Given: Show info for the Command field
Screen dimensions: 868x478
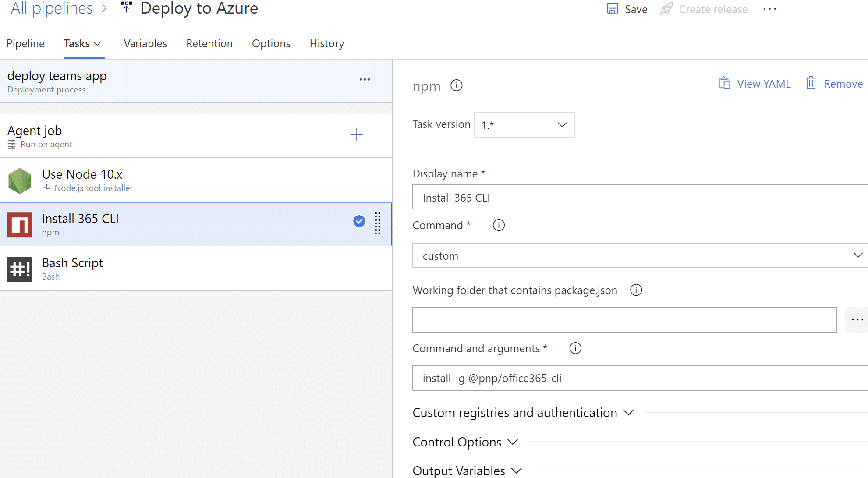Looking at the screenshot, I should coord(499,225).
